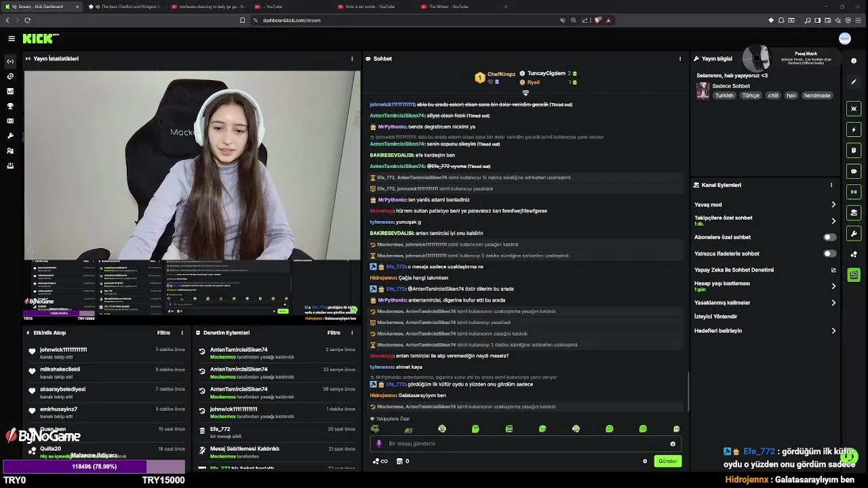Expand Takipçilere özel sohbet settings
The height and width of the screenshot is (488, 868).
833,221
